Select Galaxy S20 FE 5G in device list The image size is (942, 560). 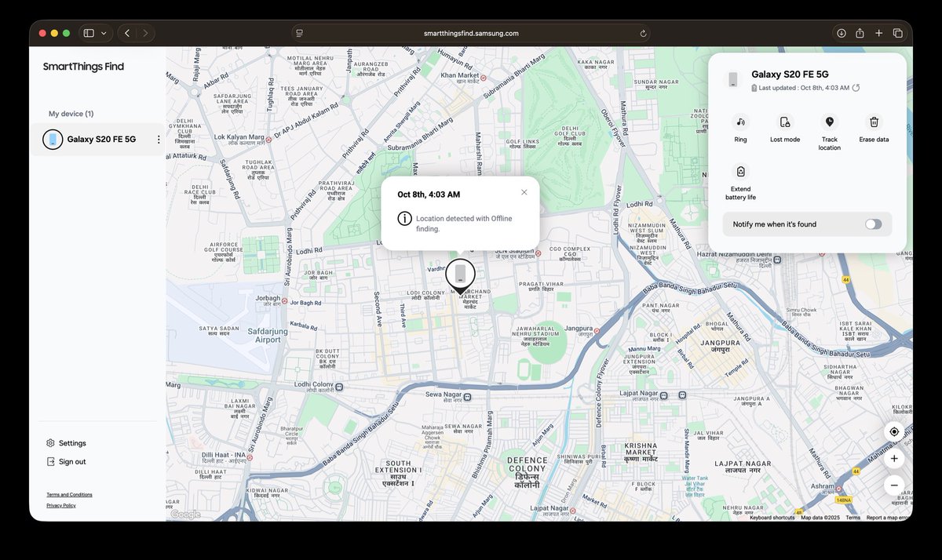coord(98,140)
